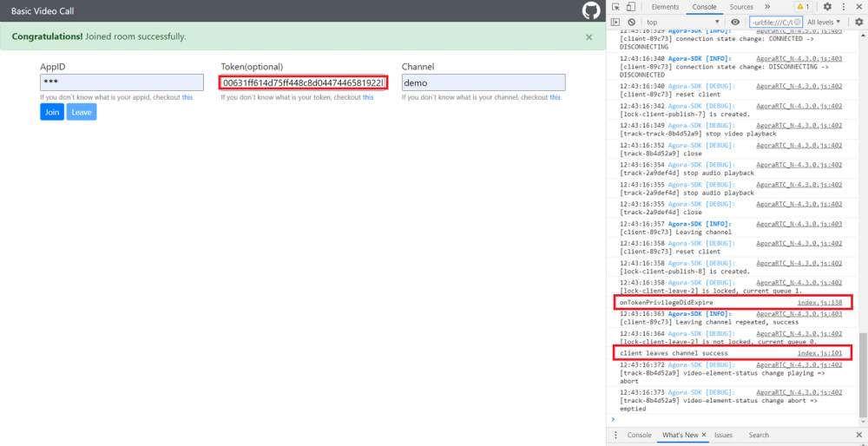868x446 pixels.
Task: Switch to the Sources tab
Action: (x=741, y=7)
